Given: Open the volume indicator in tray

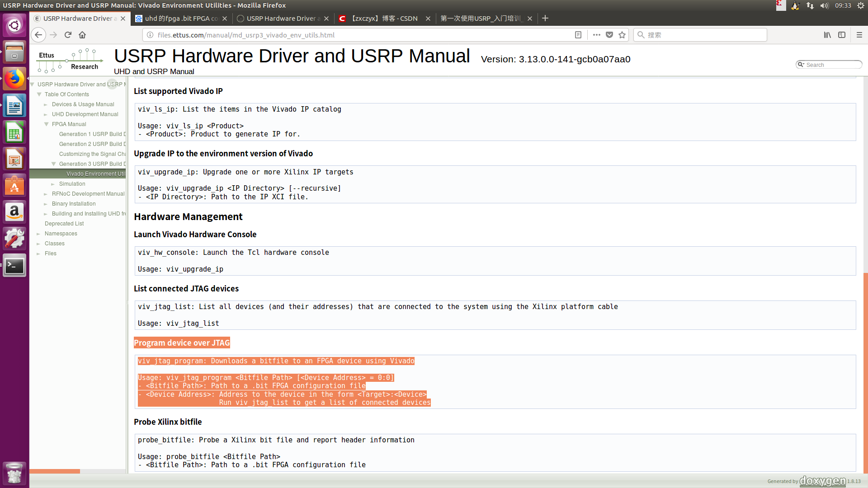Looking at the screenshot, I should [x=824, y=5].
